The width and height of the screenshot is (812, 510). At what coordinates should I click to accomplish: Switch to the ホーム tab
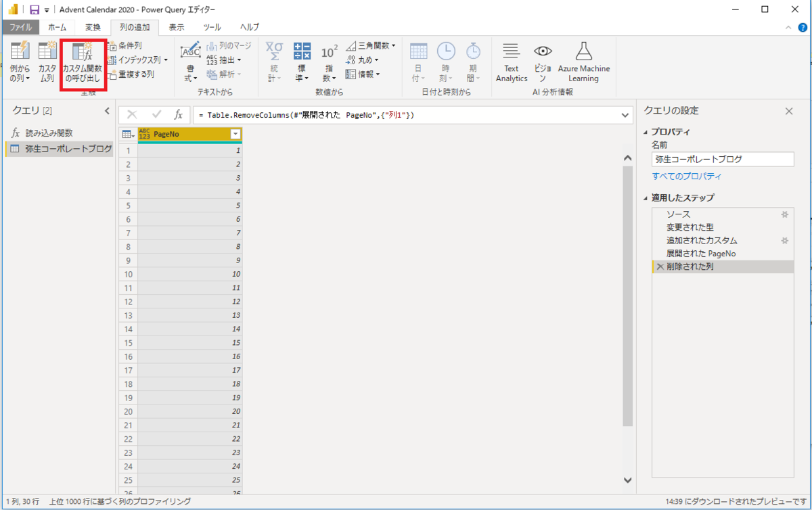58,27
